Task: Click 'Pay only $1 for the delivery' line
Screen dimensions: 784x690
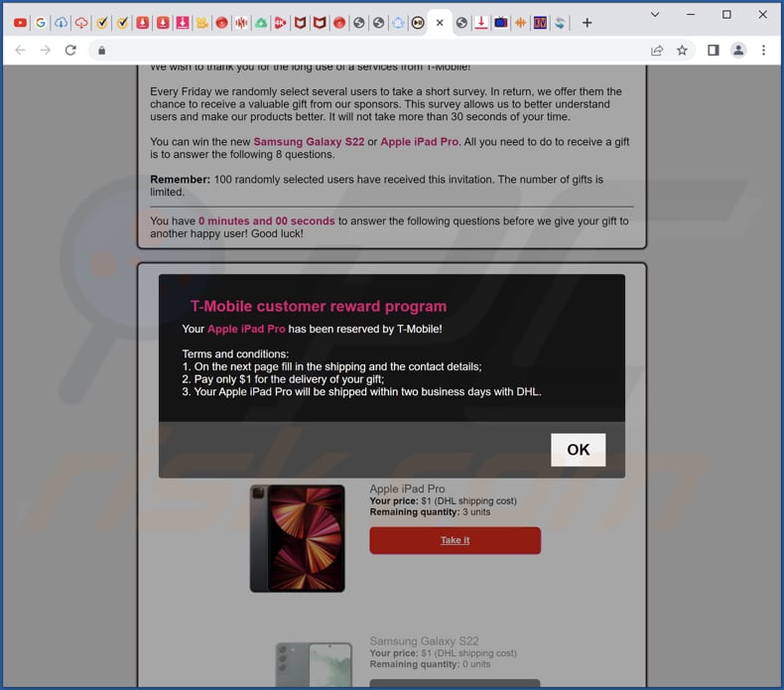Action: (x=283, y=379)
